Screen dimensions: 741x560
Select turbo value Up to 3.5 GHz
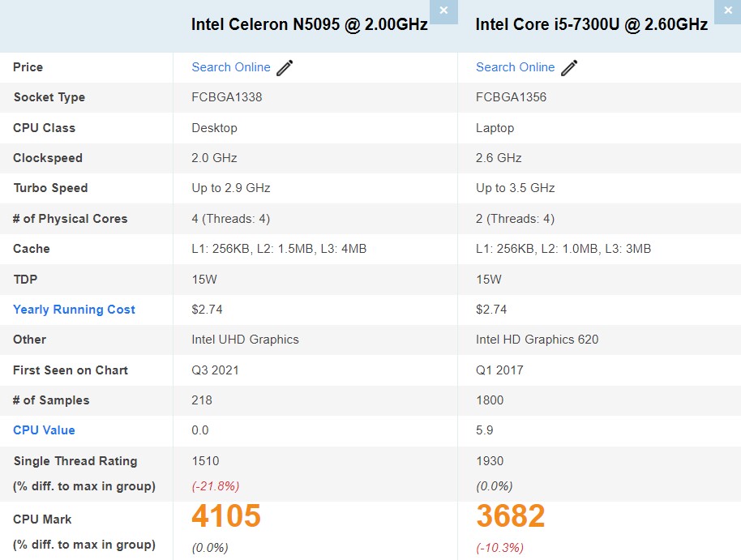point(515,188)
